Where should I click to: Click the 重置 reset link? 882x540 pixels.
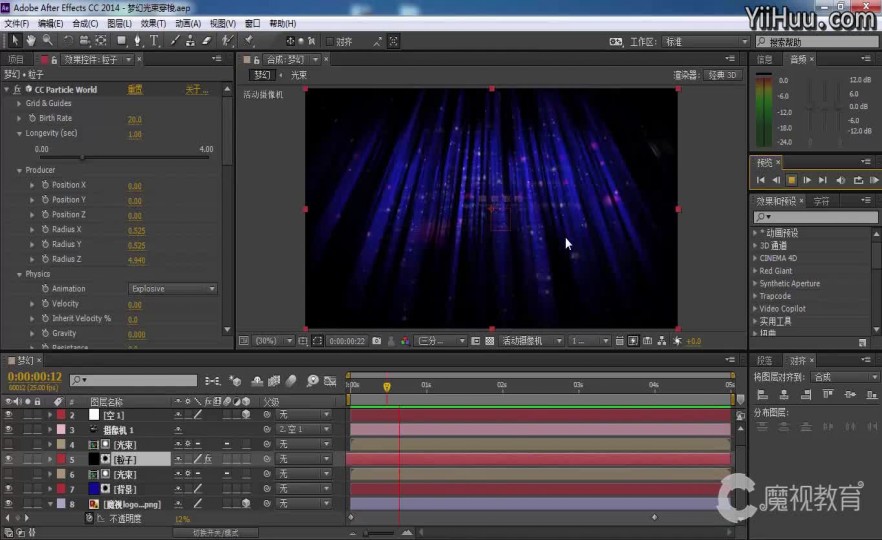pos(135,89)
